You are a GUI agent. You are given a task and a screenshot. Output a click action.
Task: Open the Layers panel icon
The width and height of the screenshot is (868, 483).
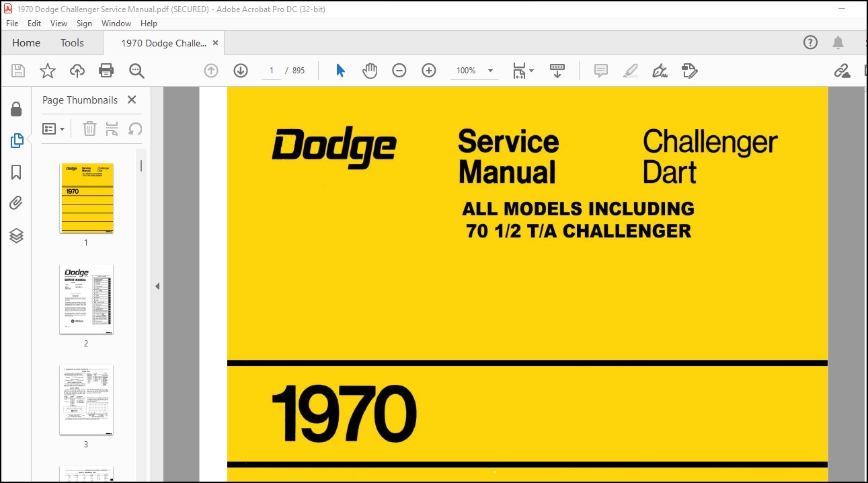coord(16,235)
